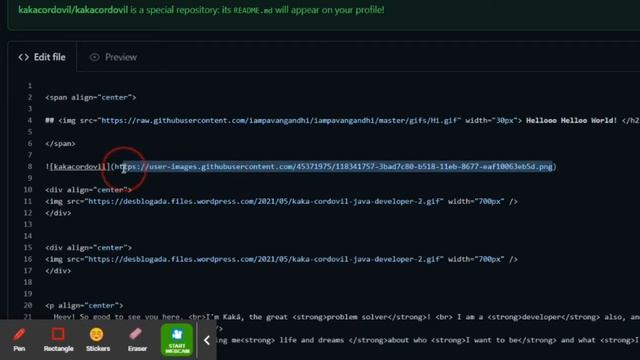Image resolution: width=640 pixels, height=360 pixels.
Task: Switch to the Edit file tab
Action: 42,57
